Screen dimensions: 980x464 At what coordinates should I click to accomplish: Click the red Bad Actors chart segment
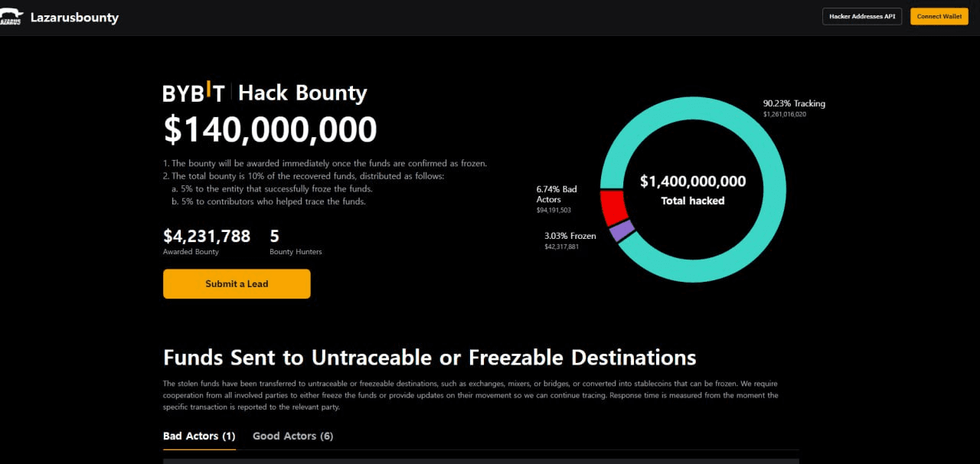pos(612,207)
